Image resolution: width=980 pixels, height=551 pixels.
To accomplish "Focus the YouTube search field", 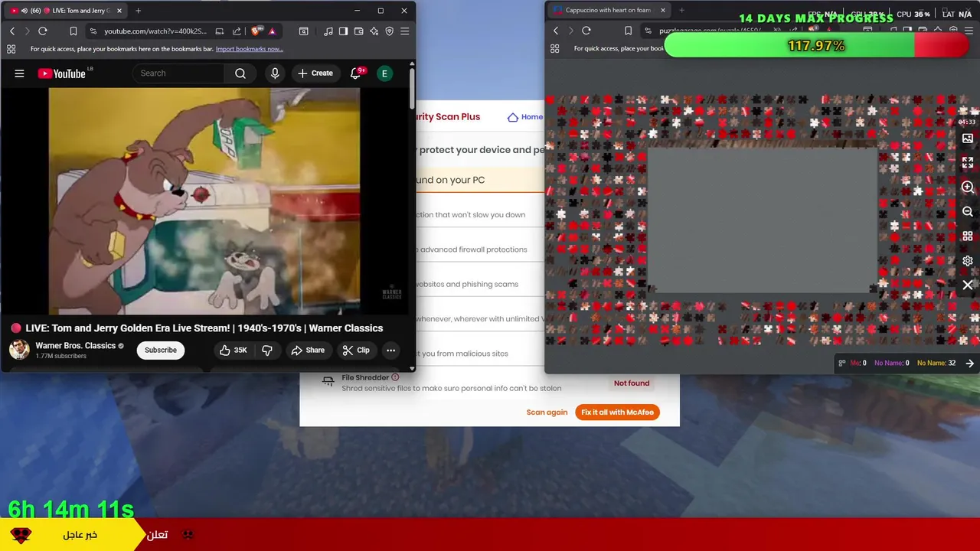I will click(178, 73).
